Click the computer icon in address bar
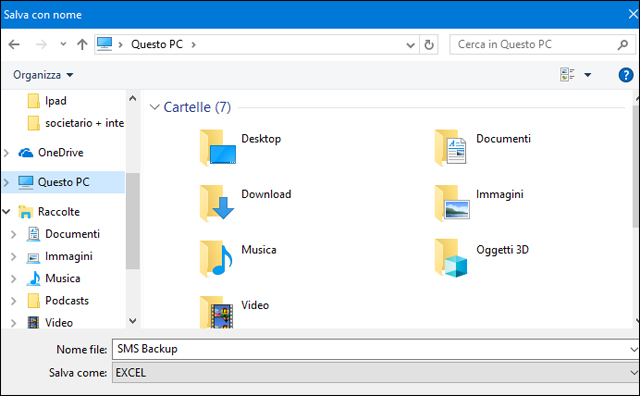This screenshot has height=396, width=640. 104,44
